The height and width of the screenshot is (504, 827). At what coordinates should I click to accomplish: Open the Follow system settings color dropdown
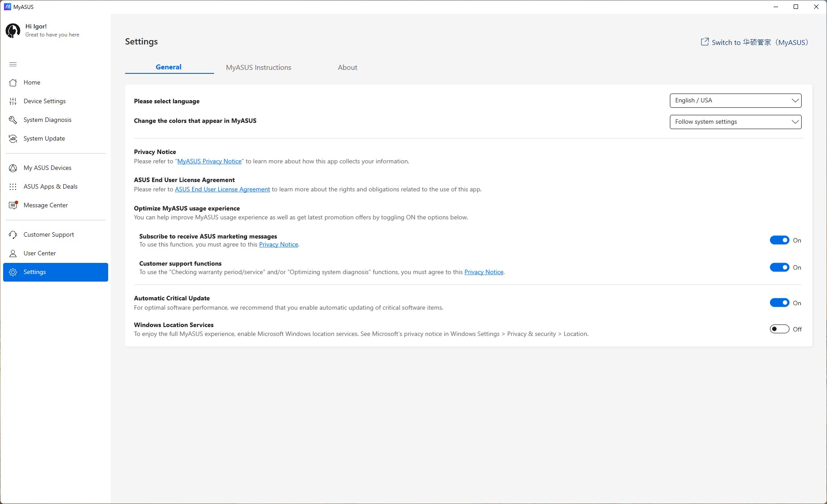point(735,122)
